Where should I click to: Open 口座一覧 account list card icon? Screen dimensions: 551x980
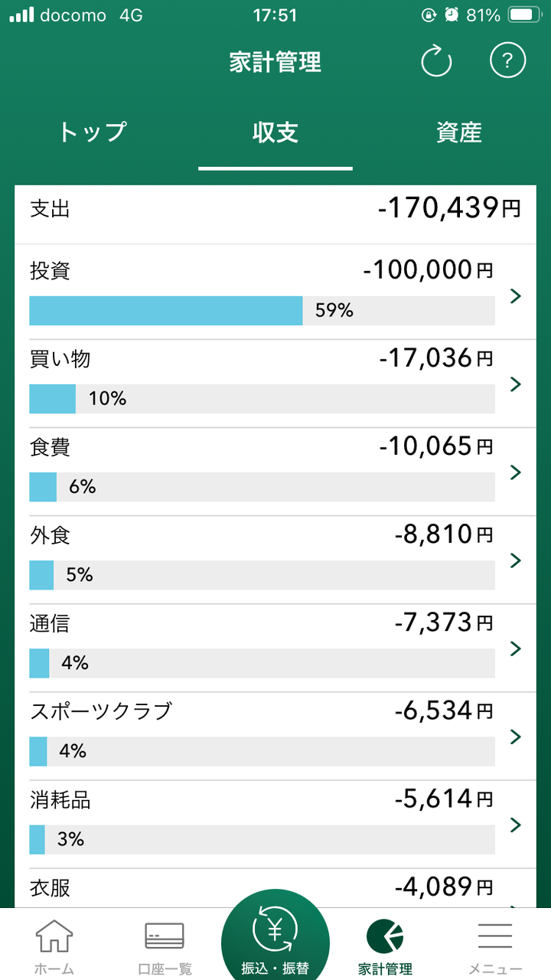pyautogui.click(x=165, y=936)
